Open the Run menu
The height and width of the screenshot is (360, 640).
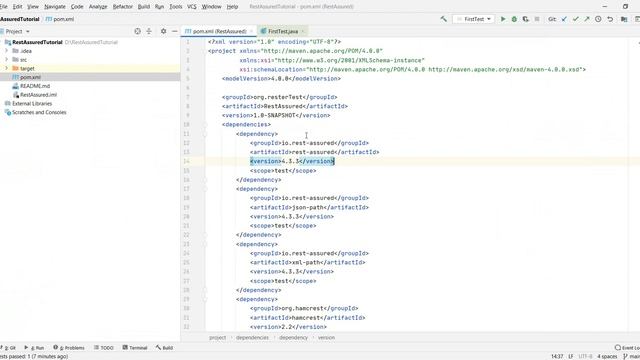(x=159, y=7)
